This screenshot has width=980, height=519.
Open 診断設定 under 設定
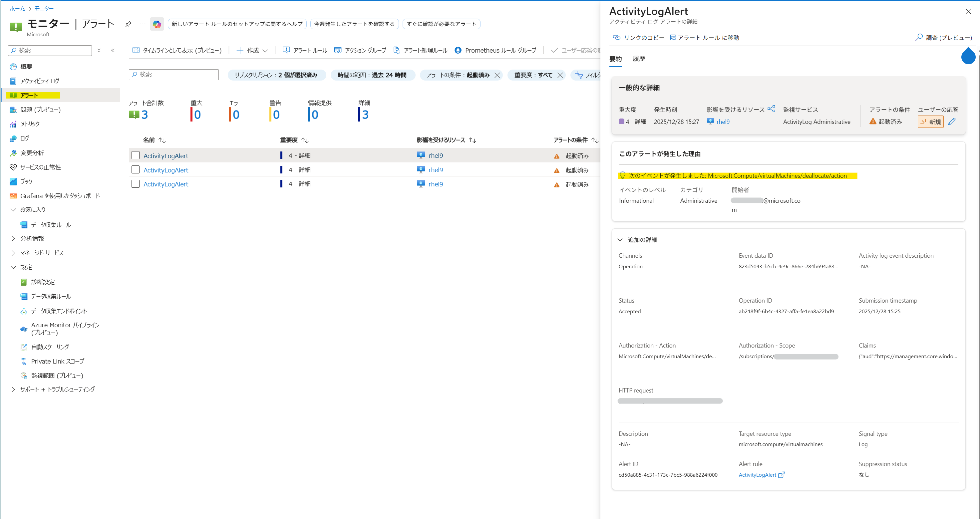43,282
